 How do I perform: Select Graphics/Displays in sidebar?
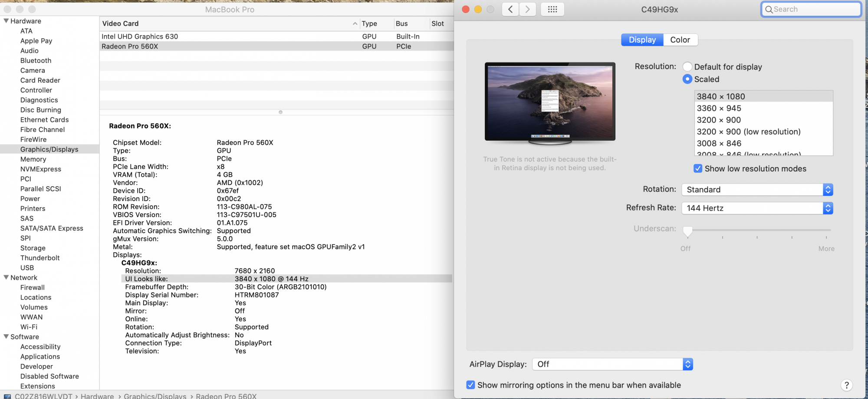(x=49, y=149)
